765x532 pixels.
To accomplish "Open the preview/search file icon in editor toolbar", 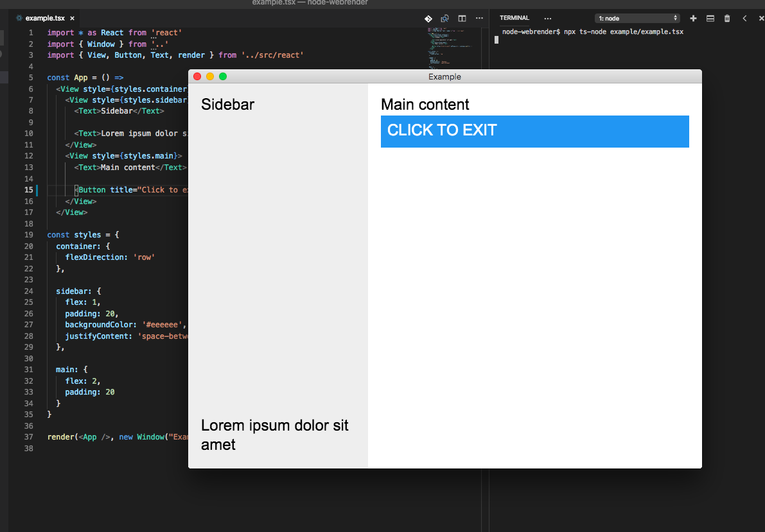I will (444, 19).
